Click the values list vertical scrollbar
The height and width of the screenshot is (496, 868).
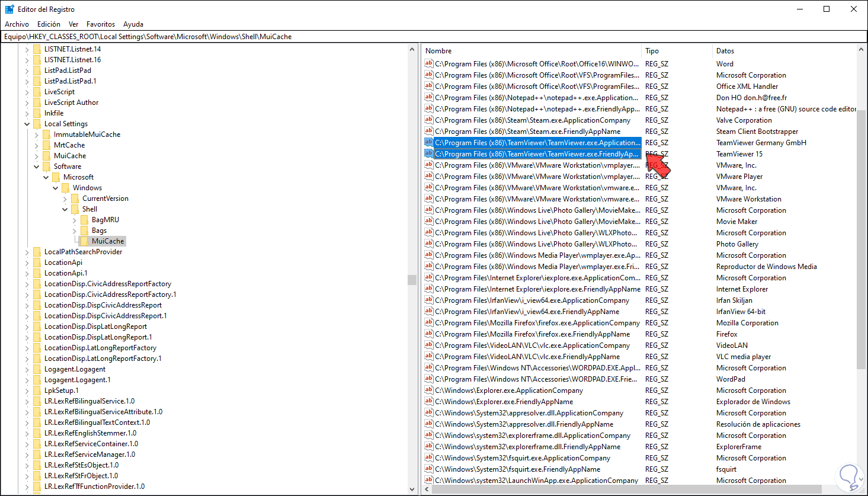[x=861, y=240]
